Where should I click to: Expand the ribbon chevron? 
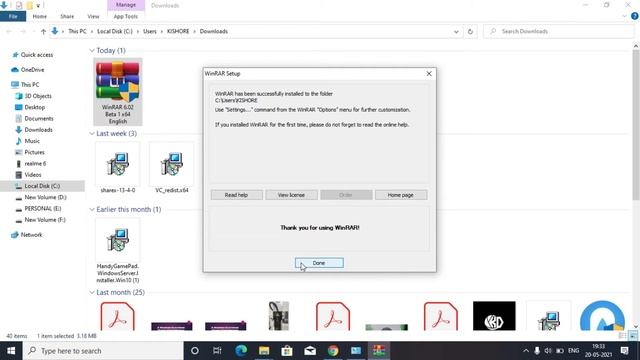click(x=624, y=16)
